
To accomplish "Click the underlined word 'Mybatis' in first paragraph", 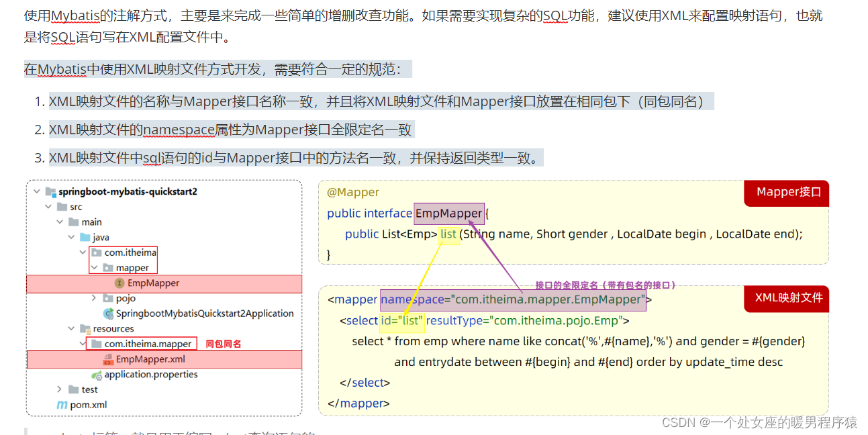I will pos(76,15).
